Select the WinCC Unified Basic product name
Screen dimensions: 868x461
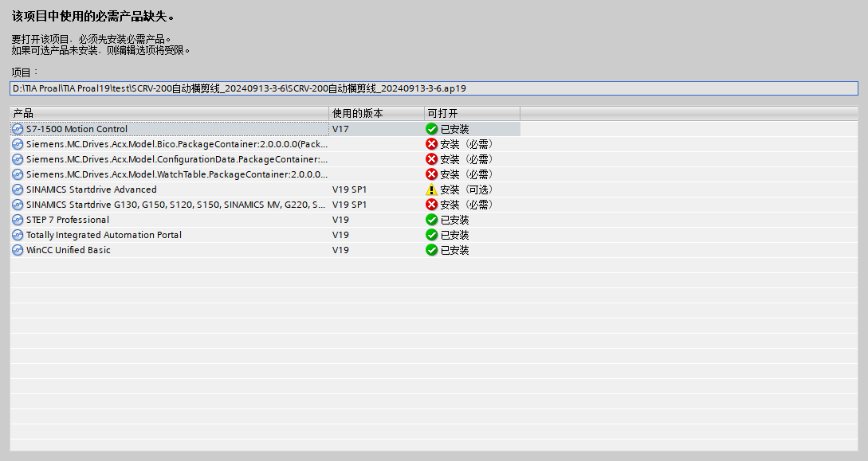tap(68, 250)
